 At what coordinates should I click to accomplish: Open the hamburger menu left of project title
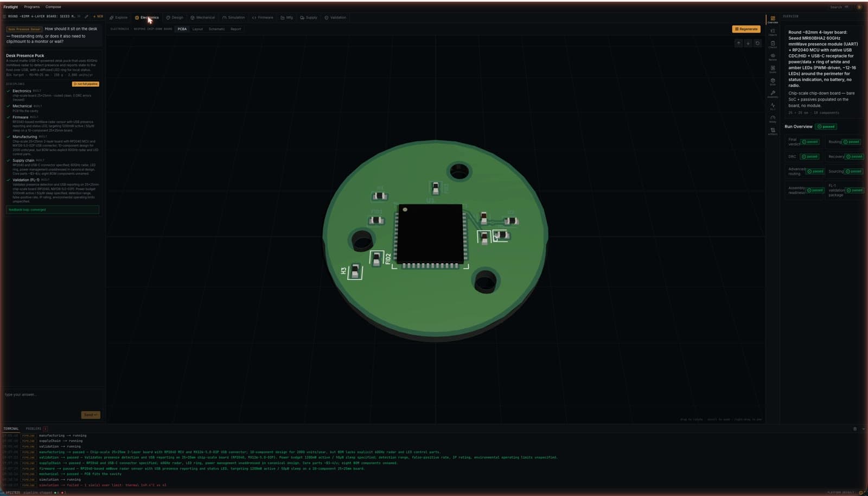4,17
